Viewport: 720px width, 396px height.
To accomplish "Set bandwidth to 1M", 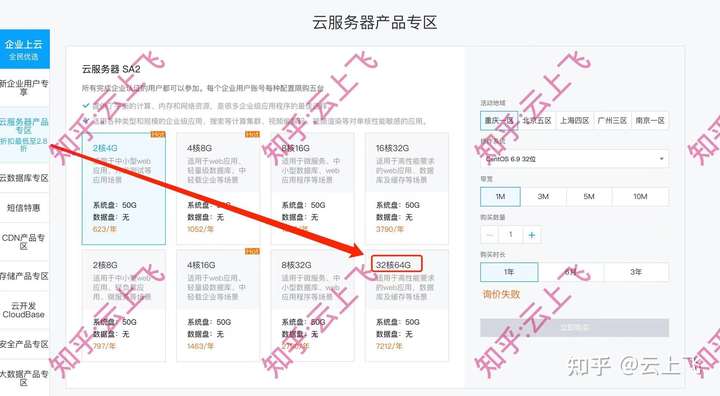I will pyautogui.click(x=501, y=197).
